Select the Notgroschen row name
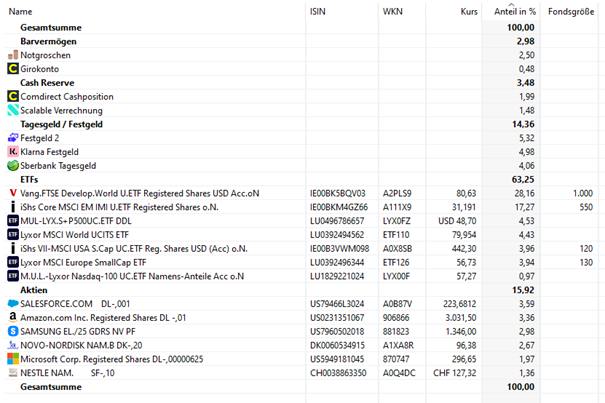 pyautogui.click(x=45, y=55)
